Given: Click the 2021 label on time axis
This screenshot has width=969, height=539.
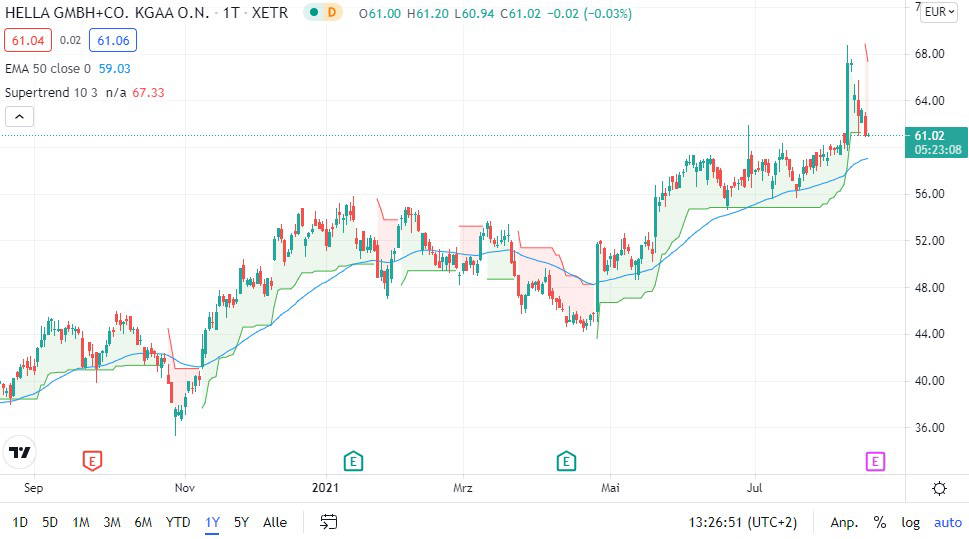Looking at the screenshot, I should (x=325, y=488).
